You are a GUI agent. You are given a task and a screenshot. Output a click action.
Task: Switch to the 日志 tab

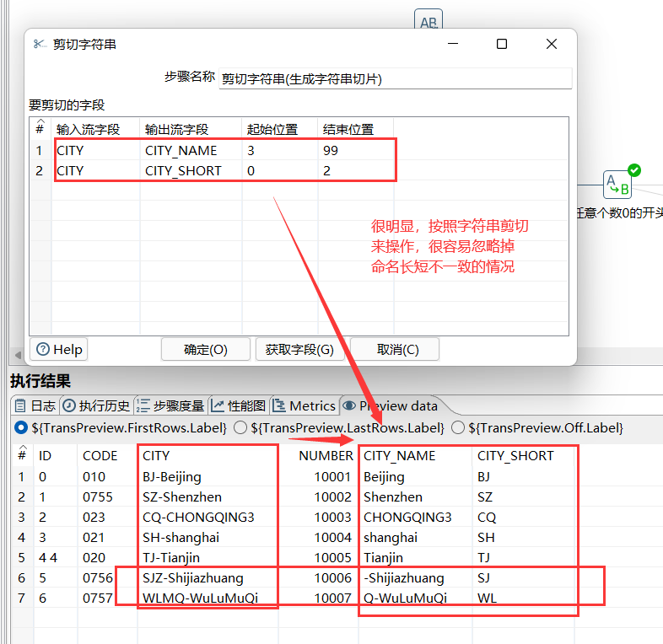pos(35,405)
